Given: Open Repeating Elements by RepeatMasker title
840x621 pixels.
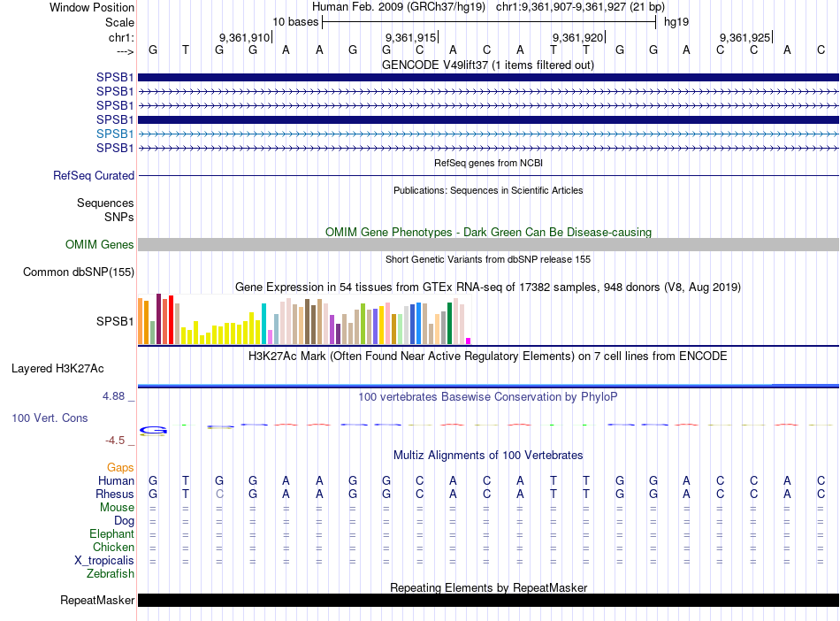Looking at the screenshot, I should 488,587.
